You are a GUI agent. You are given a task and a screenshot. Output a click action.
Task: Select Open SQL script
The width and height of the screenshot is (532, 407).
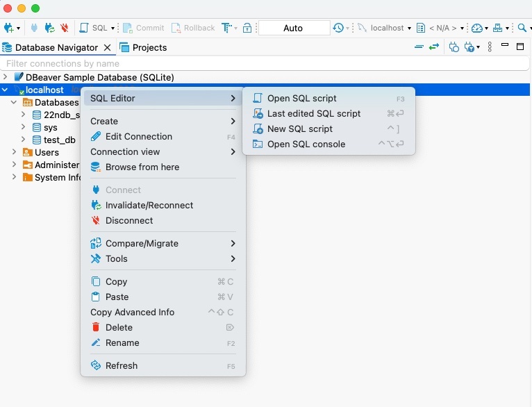pyautogui.click(x=329, y=99)
